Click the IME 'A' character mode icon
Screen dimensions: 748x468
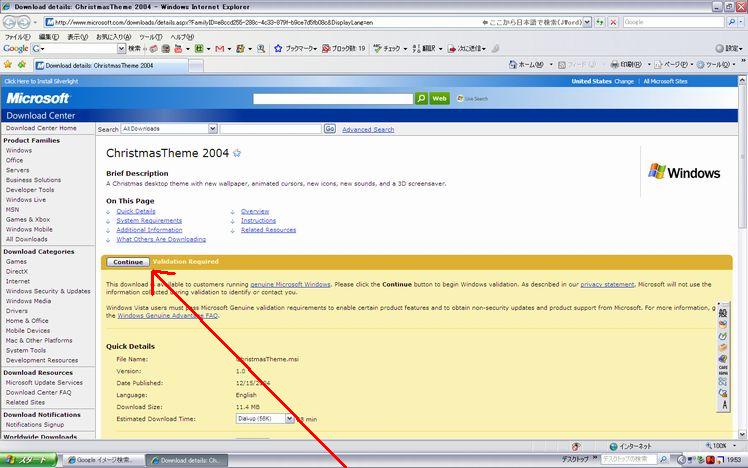[724, 405]
